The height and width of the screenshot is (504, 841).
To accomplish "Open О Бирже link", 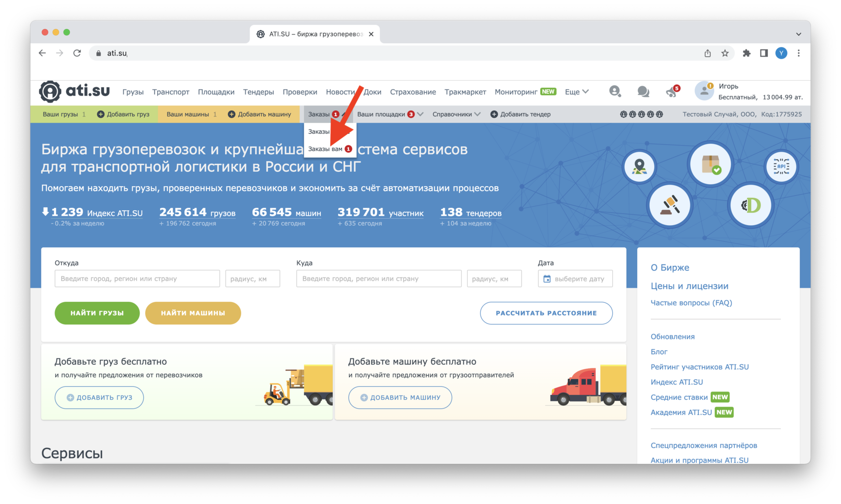I will (x=670, y=268).
